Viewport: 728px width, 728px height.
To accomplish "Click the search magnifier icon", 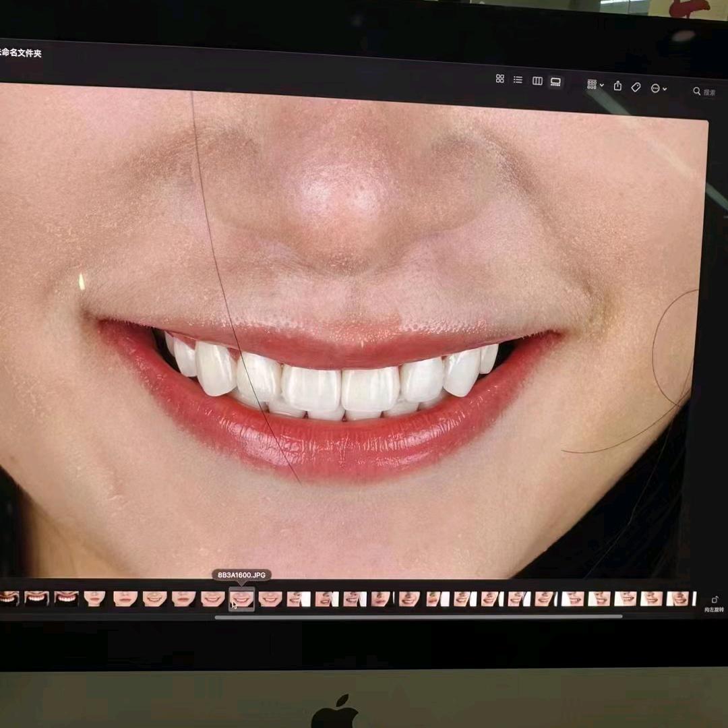I will [697, 91].
